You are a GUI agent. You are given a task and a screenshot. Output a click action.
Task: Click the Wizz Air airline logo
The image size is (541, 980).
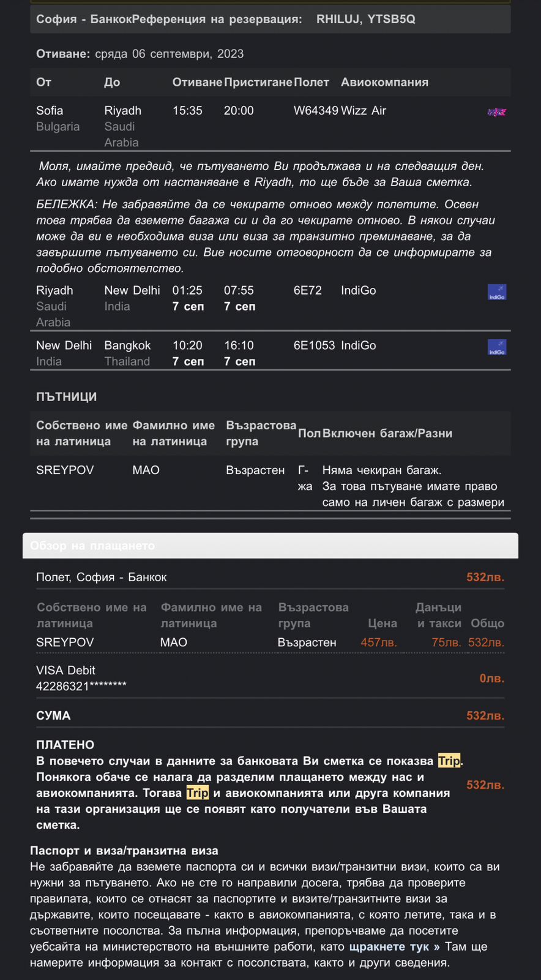click(496, 112)
